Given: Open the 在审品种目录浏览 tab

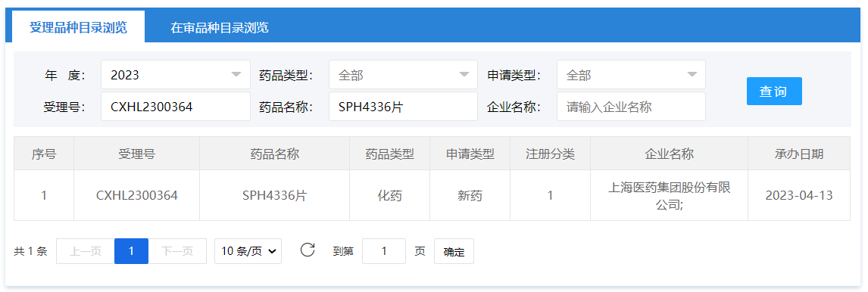Looking at the screenshot, I should (220, 27).
